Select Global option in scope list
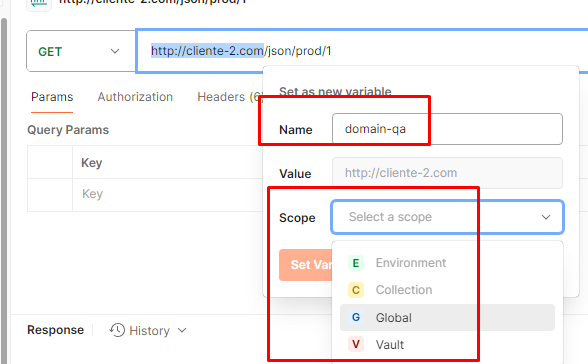The width and height of the screenshot is (588, 364). [x=447, y=318]
